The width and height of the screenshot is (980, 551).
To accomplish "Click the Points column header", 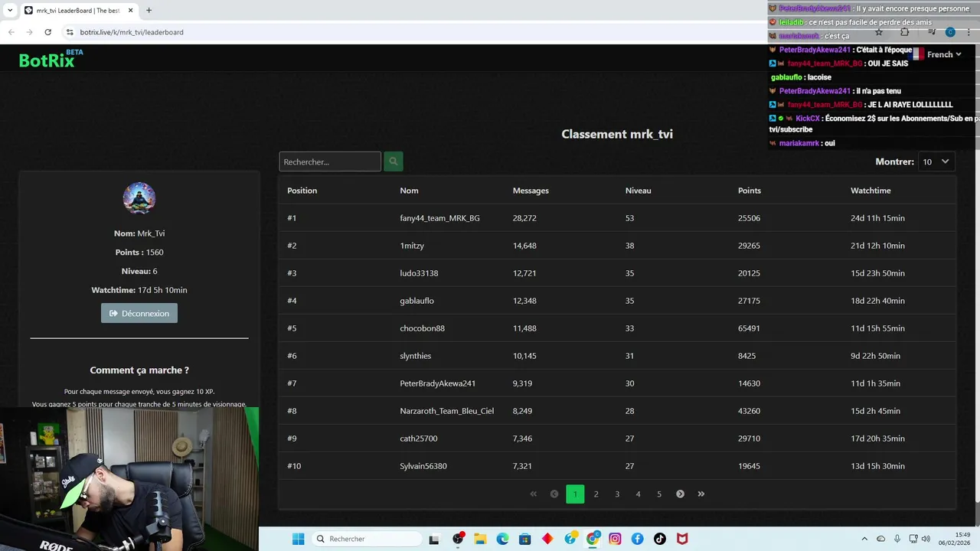I will 750,191.
